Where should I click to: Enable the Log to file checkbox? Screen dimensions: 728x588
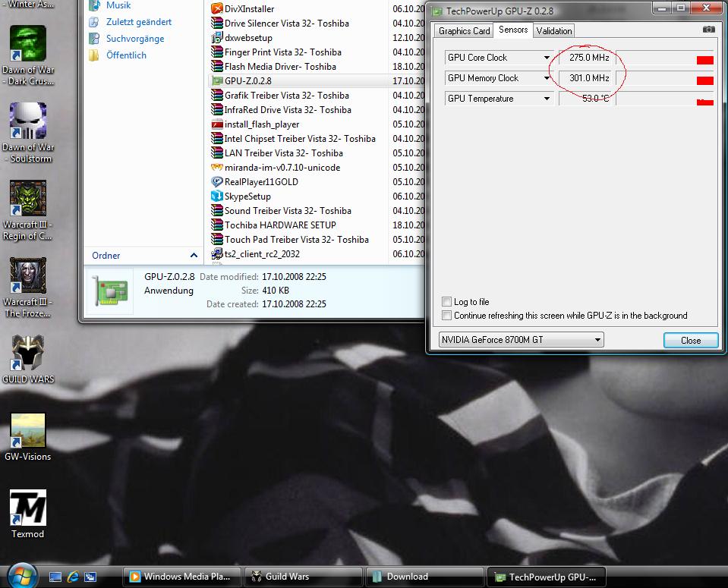pos(446,302)
